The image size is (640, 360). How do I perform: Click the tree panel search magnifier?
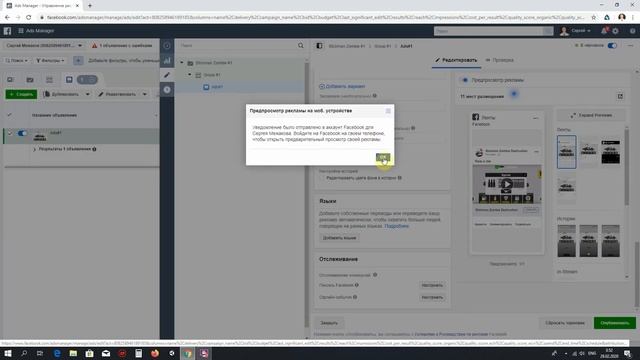point(301,46)
